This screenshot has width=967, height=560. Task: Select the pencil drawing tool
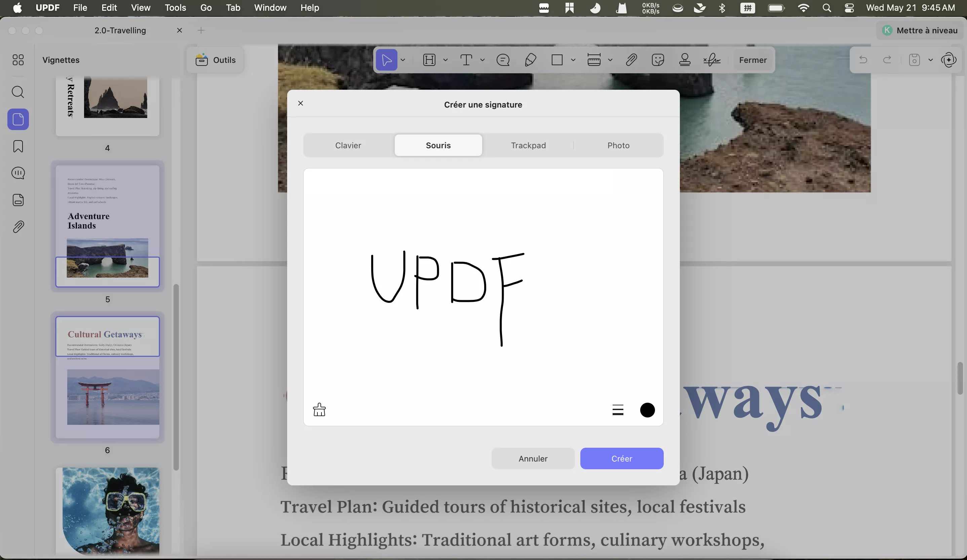(530, 60)
